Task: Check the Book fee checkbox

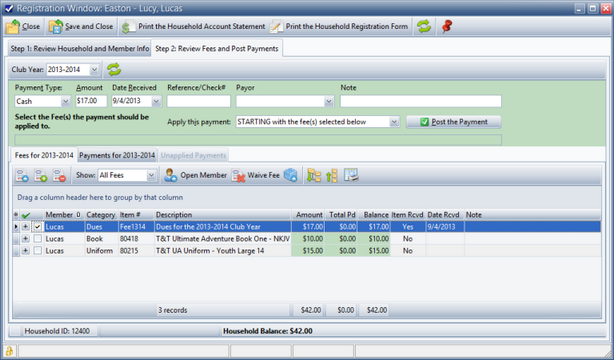Action: (38, 239)
